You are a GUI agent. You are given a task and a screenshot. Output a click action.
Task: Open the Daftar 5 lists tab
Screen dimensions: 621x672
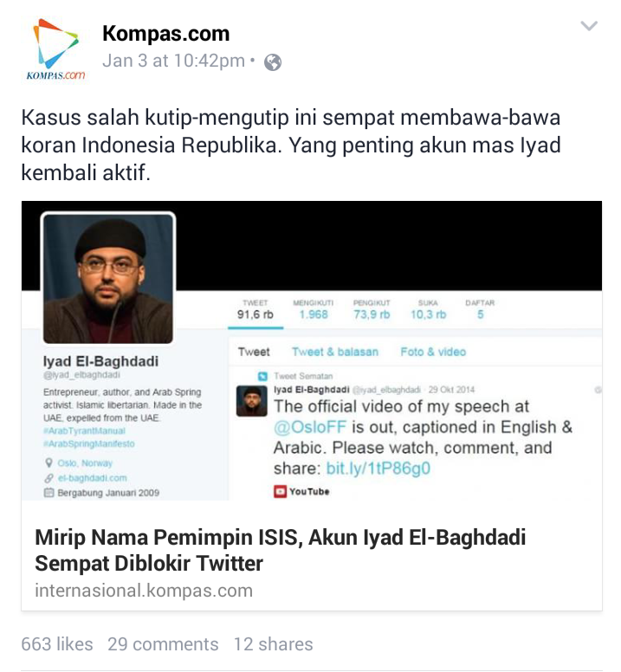pyautogui.click(x=480, y=309)
